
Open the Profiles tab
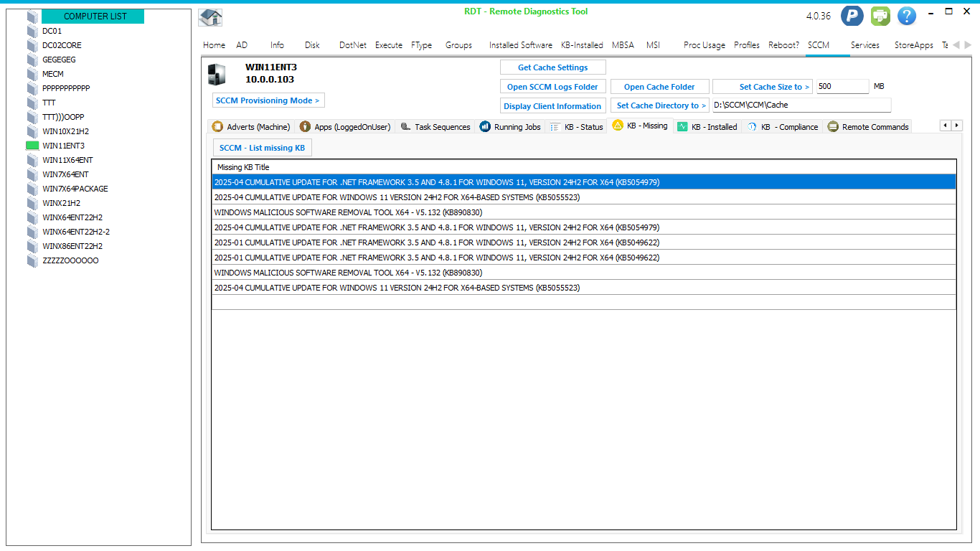(x=747, y=44)
